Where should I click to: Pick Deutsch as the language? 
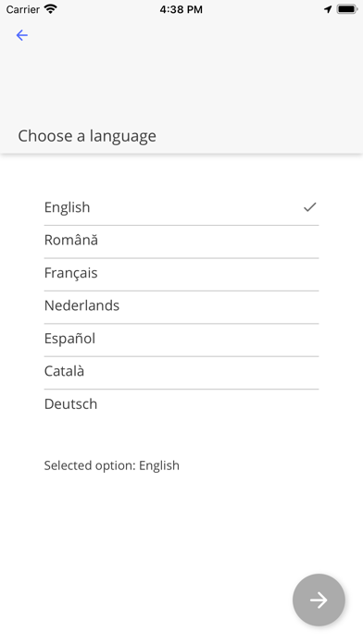tap(181, 405)
